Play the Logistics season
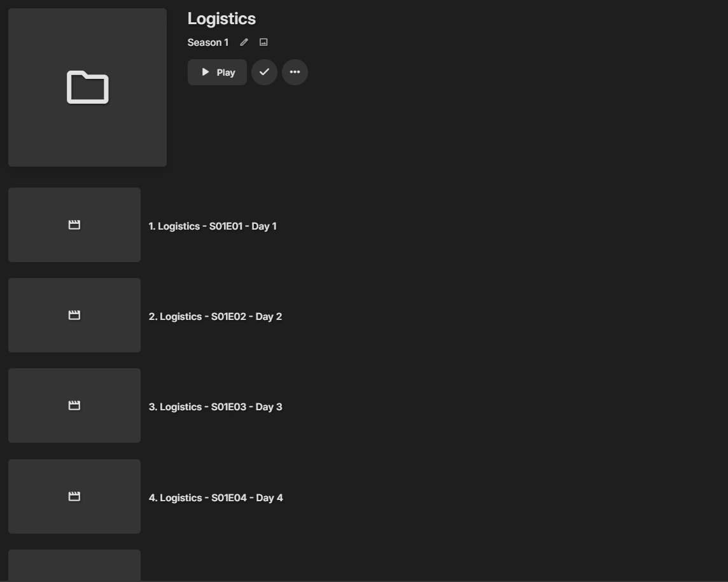The height and width of the screenshot is (582, 728). (x=217, y=73)
